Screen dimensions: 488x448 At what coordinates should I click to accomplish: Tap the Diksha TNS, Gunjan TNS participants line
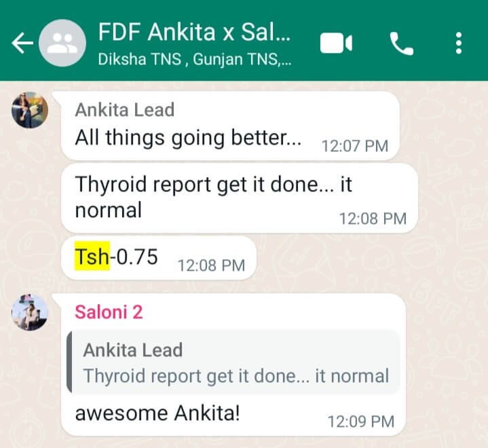coord(195,59)
